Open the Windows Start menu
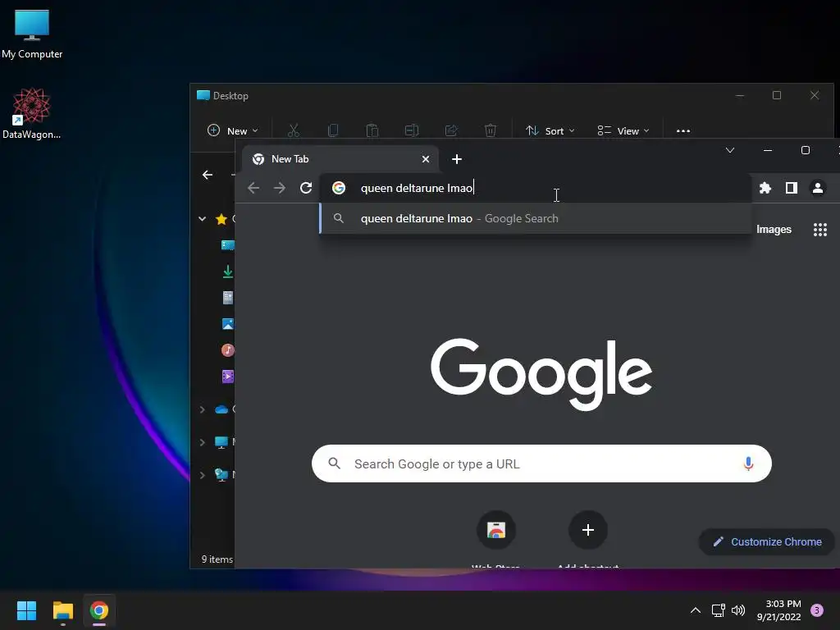Image resolution: width=840 pixels, height=630 pixels. click(26, 610)
